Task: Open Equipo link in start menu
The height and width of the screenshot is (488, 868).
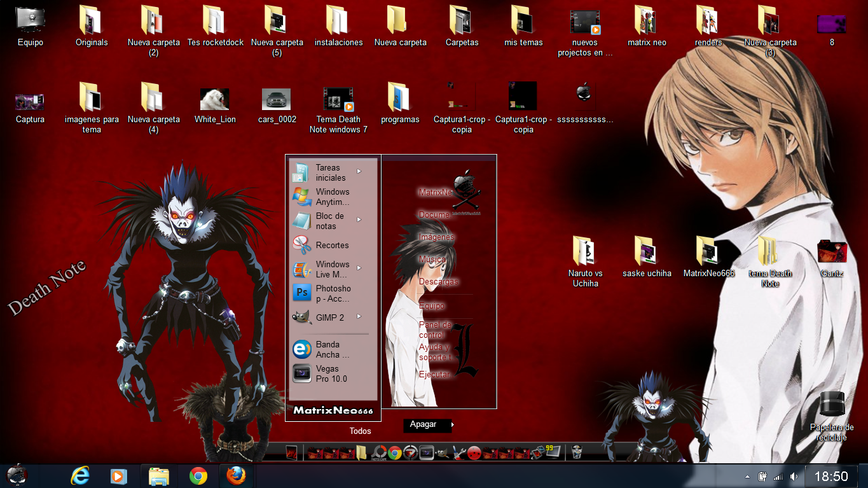Action: click(x=432, y=305)
